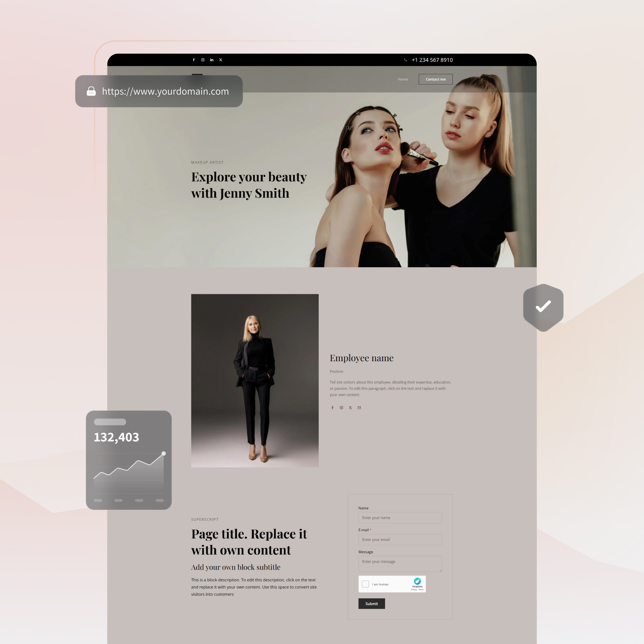
Task: Select the 'Home' menu item
Action: click(x=401, y=79)
